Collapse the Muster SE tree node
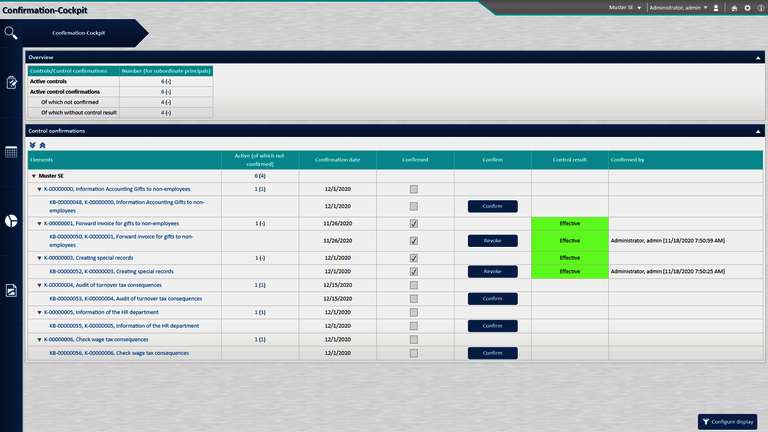 34,176
